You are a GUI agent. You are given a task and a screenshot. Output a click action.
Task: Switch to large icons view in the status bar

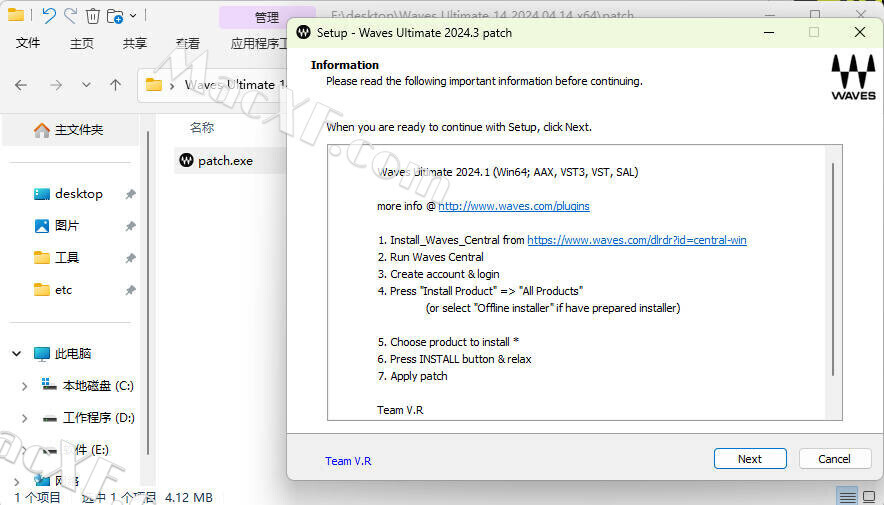pos(869,497)
